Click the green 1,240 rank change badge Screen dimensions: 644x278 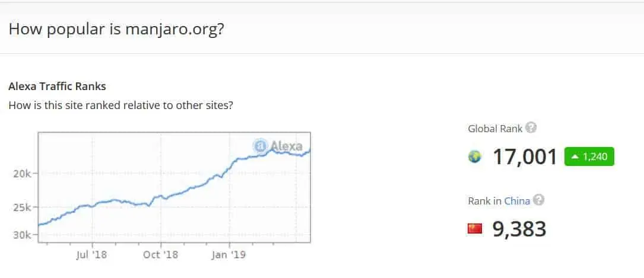589,156
